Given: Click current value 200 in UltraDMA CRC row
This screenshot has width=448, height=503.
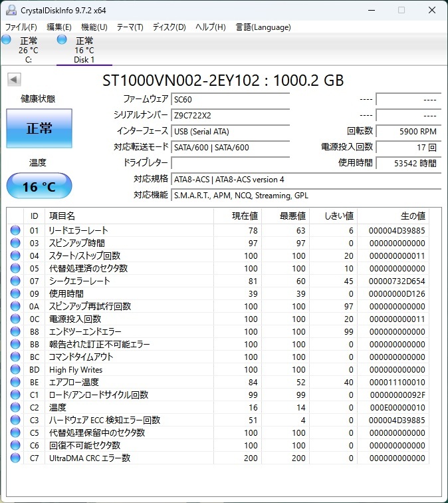Looking at the screenshot, I should click(x=251, y=458).
